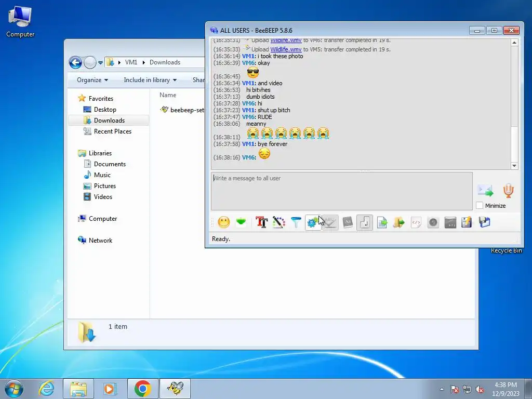Open Google Chrome from taskbar
532x399 pixels.
pyautogui.click(x=142, y=389)
